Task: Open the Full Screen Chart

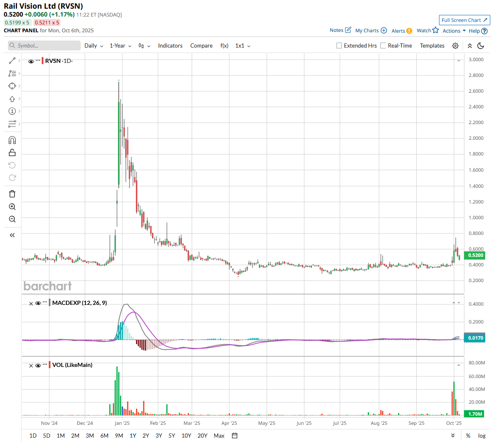Action: click(x=464, y=20)
